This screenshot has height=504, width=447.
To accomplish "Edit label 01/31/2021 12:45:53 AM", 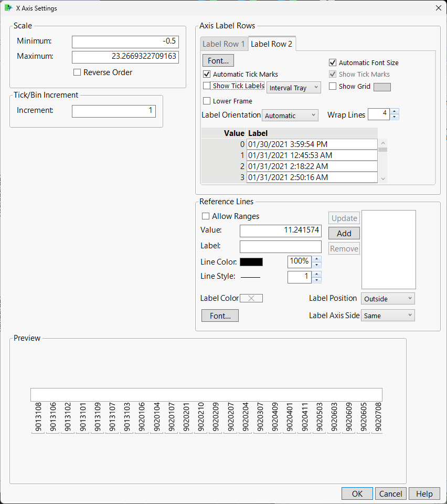I will click(x=312, y=155).
